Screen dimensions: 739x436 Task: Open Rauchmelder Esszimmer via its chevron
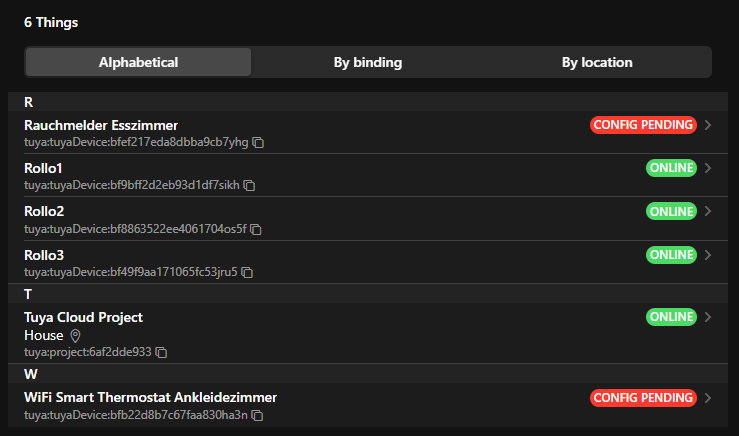708,125
